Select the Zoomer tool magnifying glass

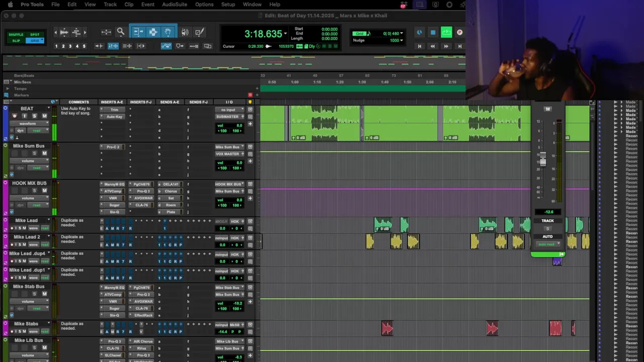121,32
